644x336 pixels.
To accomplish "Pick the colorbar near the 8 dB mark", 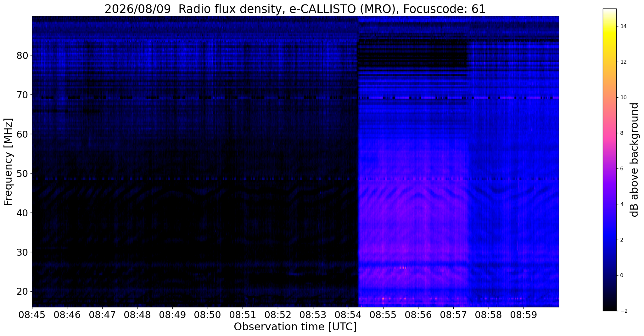I will click(x=609, y=133).
